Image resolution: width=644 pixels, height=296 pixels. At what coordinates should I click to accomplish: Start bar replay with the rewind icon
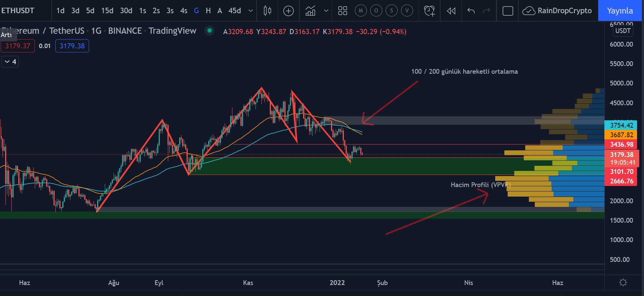point(451,11)
